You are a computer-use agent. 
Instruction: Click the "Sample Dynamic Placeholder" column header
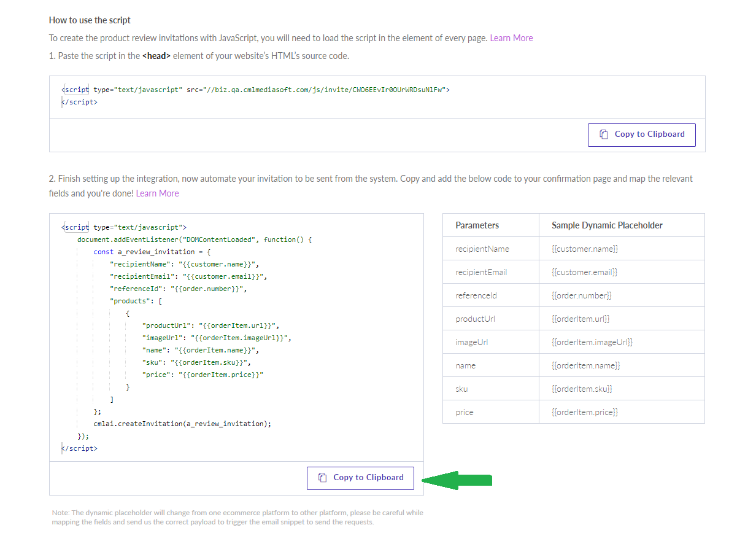622,225
